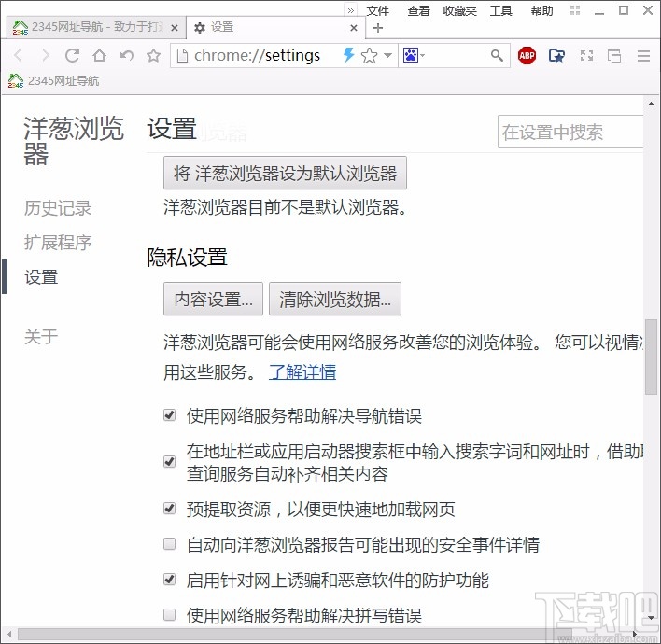The image size is (661, 644).
Task: Expand the double-chevron overflow menu
Action: (351, 10)
